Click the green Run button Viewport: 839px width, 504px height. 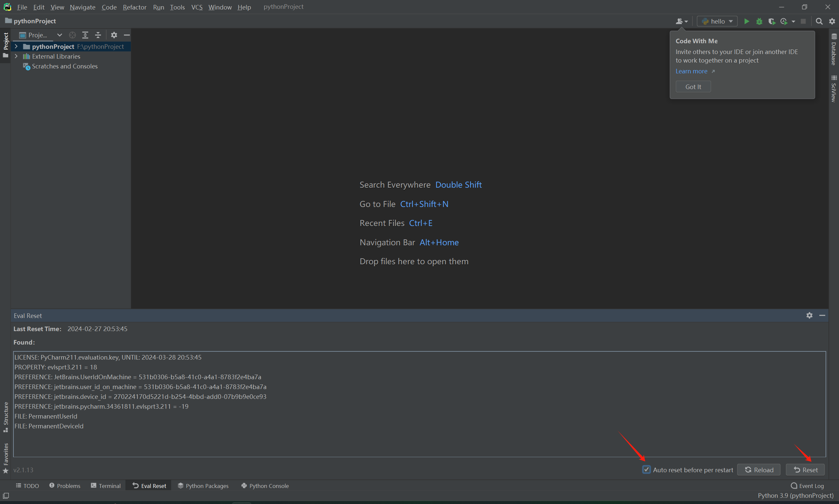pos(747,21)
